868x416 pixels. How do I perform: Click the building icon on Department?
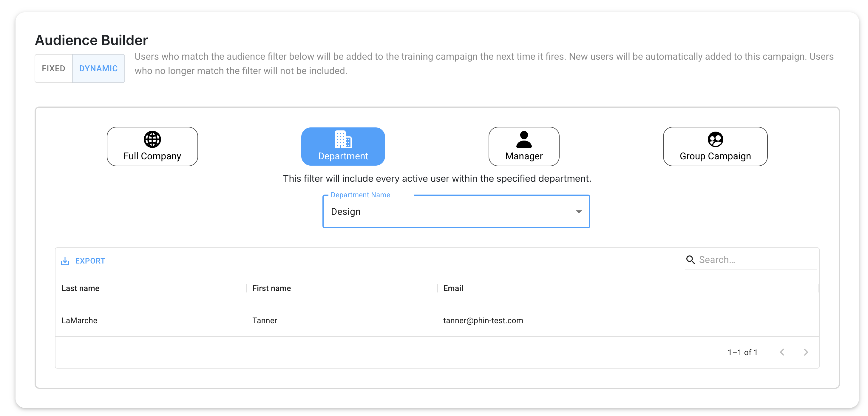coord(343,139)
